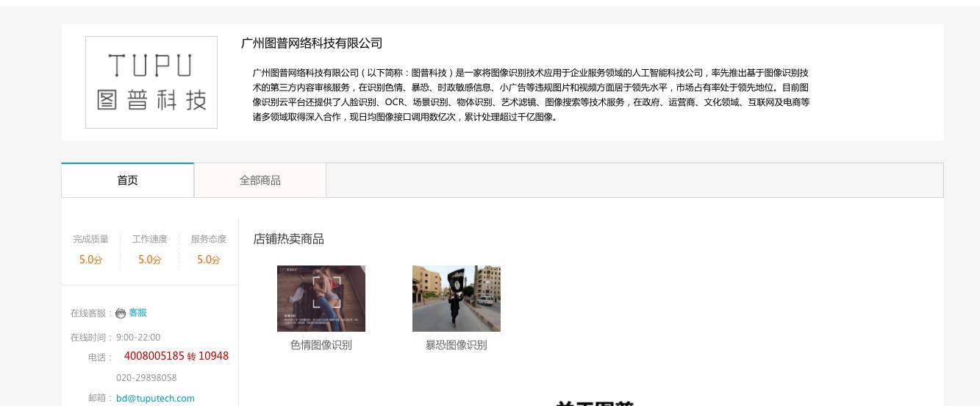Screen dimensions: 980x406
Task: Open the 客服 online service link
Action: pyautogui.click(x=137, y=313)
